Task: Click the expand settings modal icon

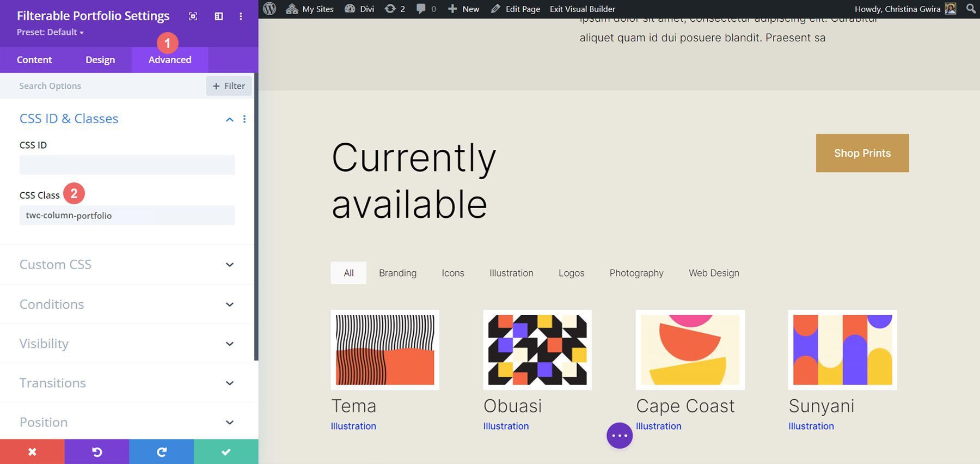Action: pos(193,16)
